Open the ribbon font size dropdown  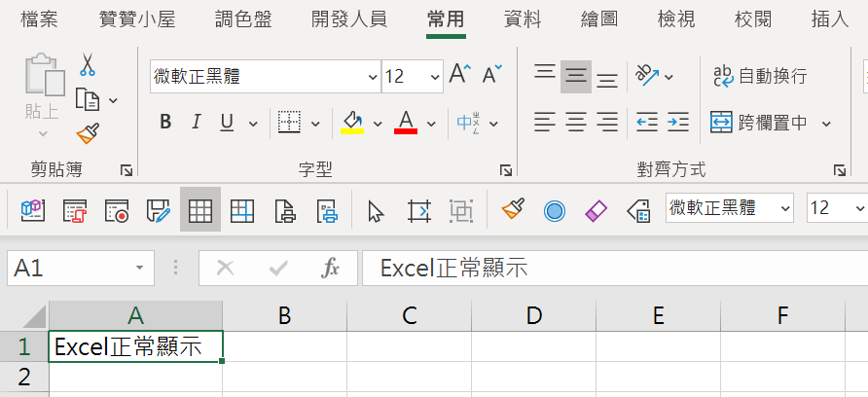435,76
